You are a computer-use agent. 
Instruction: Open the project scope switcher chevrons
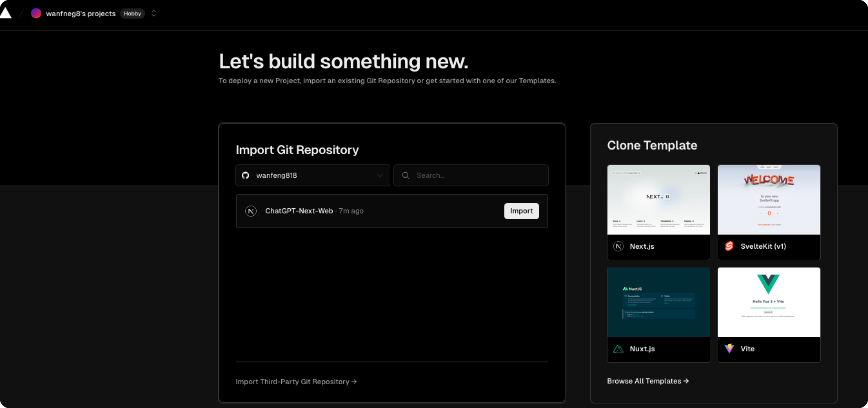153,14
